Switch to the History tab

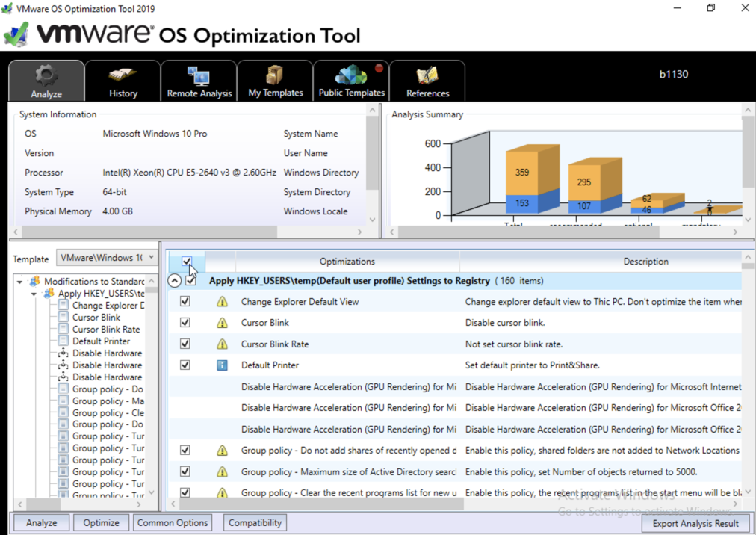click(x=123, y=81)
